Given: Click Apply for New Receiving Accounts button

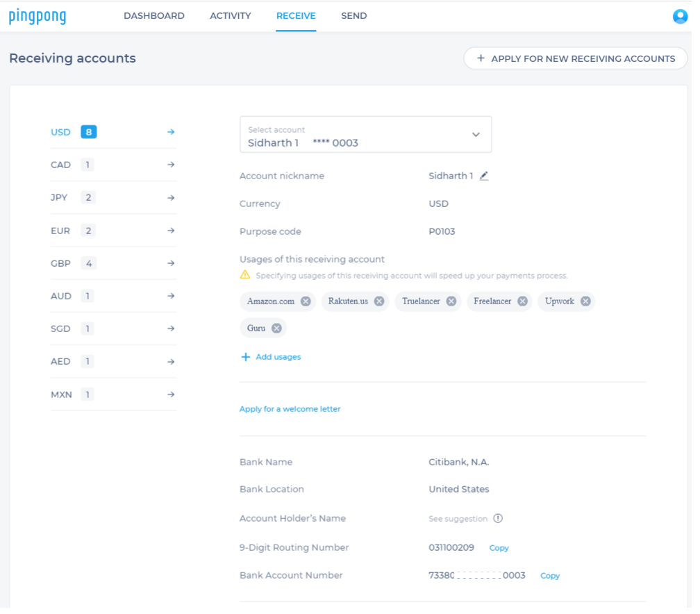Looking at the screenshot, I should (576, 58).
